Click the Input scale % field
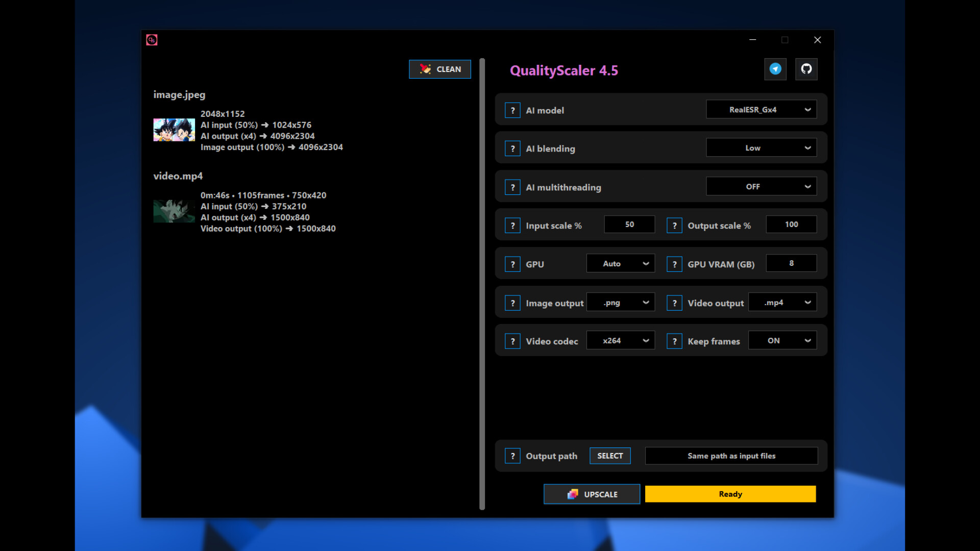The width and height of the screenshot is (980, 551). pyautogui.click(x=629, y=224)
